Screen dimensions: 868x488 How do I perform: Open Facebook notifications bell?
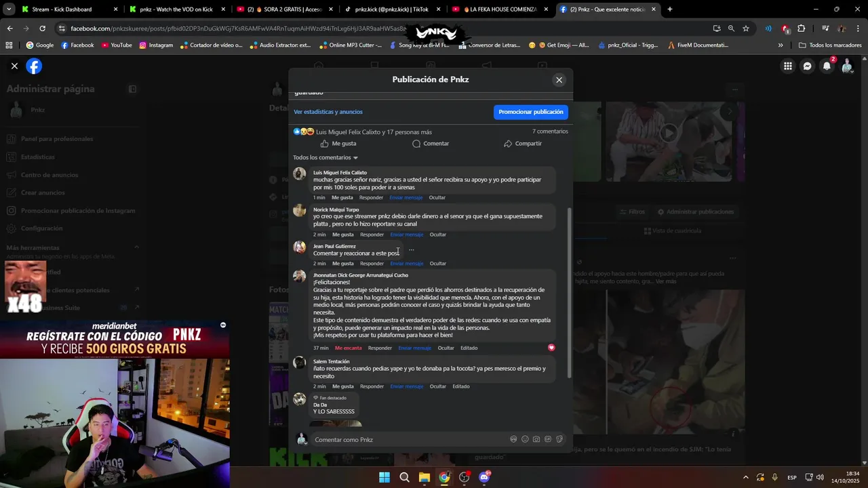827,66
